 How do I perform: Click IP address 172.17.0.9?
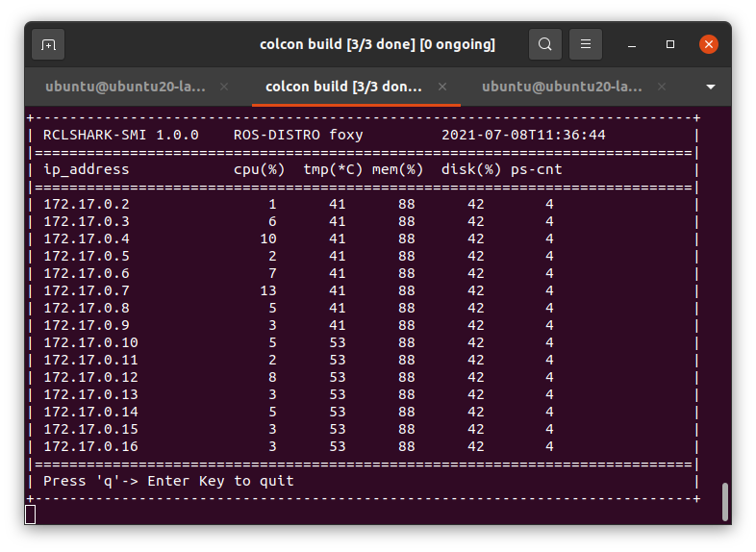(x=87, y=326)
